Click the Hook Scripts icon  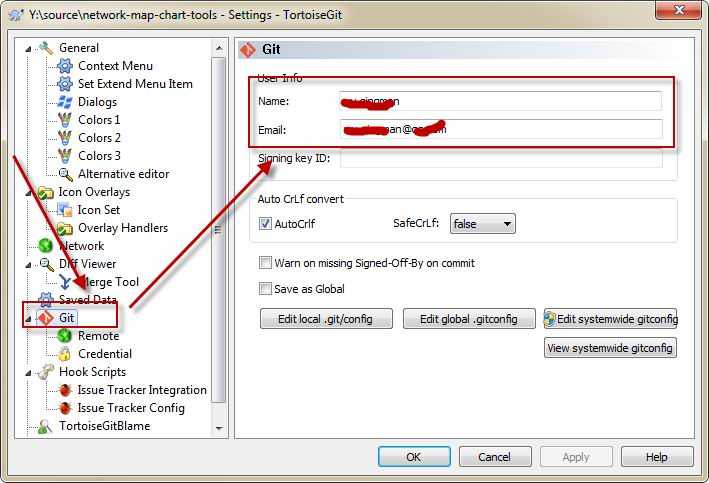pos(46,372)
